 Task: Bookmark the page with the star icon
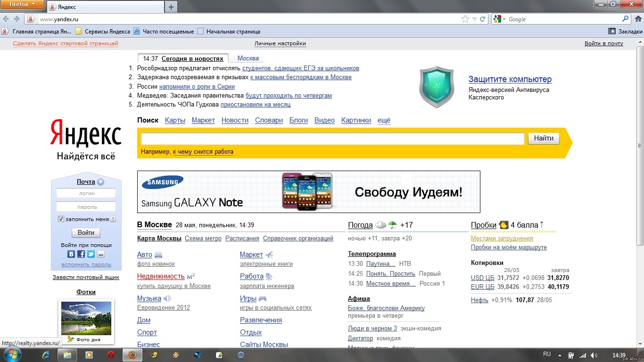pyautogui.click(x=465, y=19)
